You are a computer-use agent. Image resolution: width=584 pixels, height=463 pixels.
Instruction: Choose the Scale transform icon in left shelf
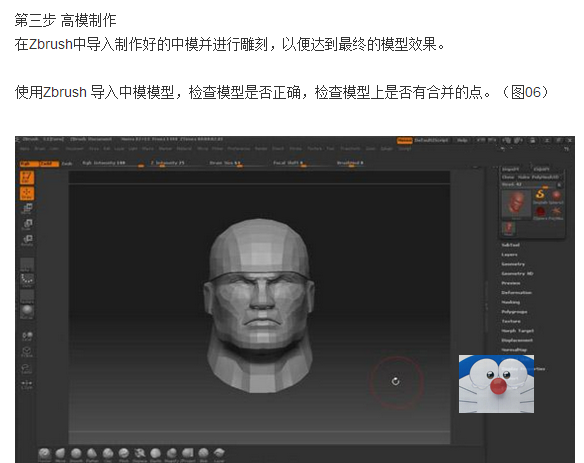click(x=27, y=224)
